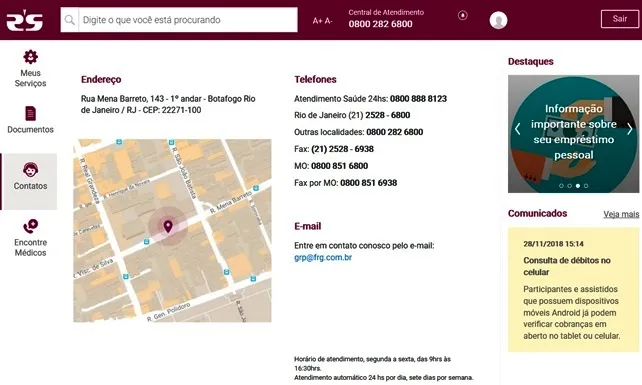Select second carousel dot indicator
The width and height of the screenshot is (642, 385).
tap(570, 186)
